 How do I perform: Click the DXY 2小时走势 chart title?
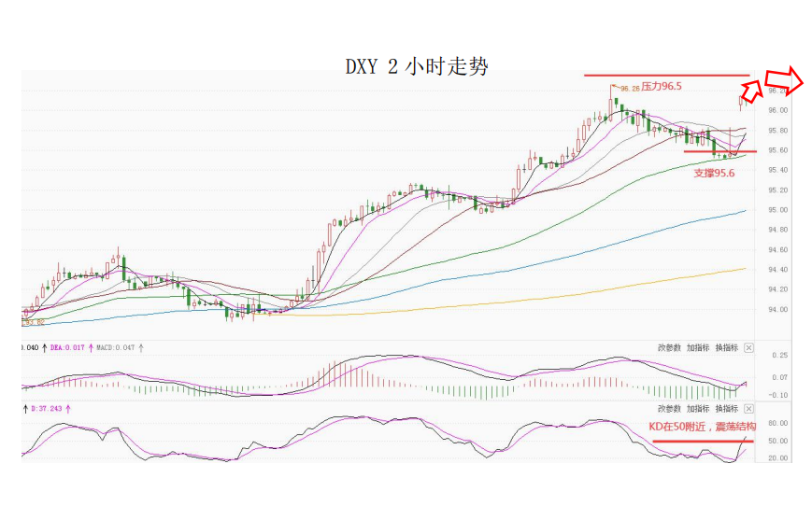pyautogui.click(x=417, y=66)
